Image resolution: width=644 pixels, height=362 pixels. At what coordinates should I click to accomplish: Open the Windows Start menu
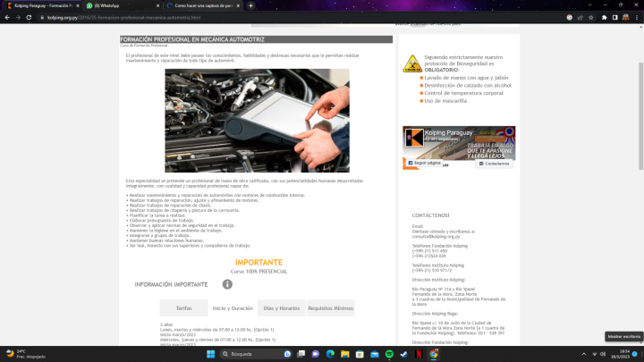211,354
